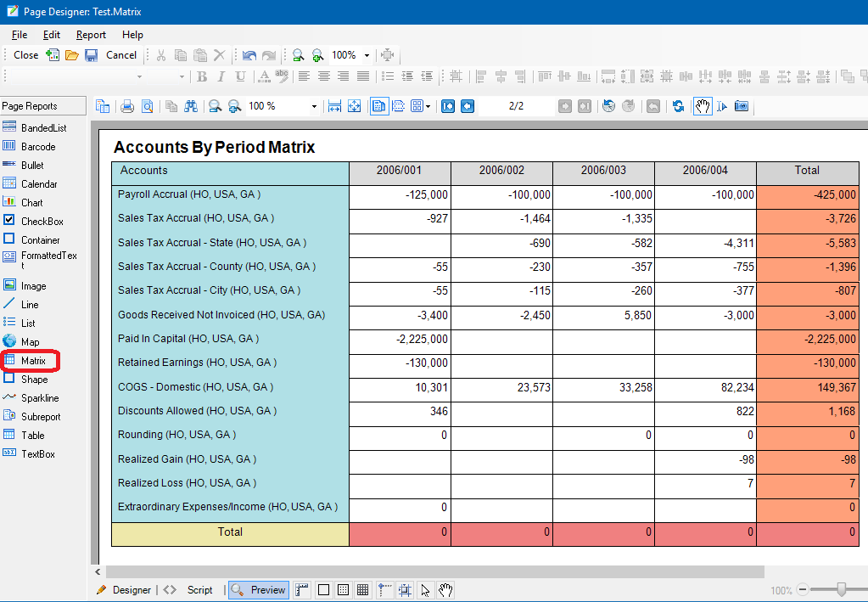Click the Payroll Accrual row label

click(189, 194)
